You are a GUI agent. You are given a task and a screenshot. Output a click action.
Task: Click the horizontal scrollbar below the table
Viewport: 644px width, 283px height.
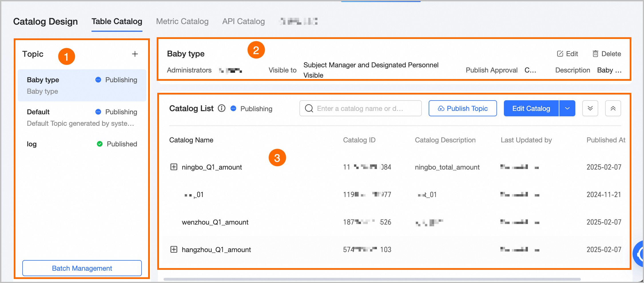point(372,279)
